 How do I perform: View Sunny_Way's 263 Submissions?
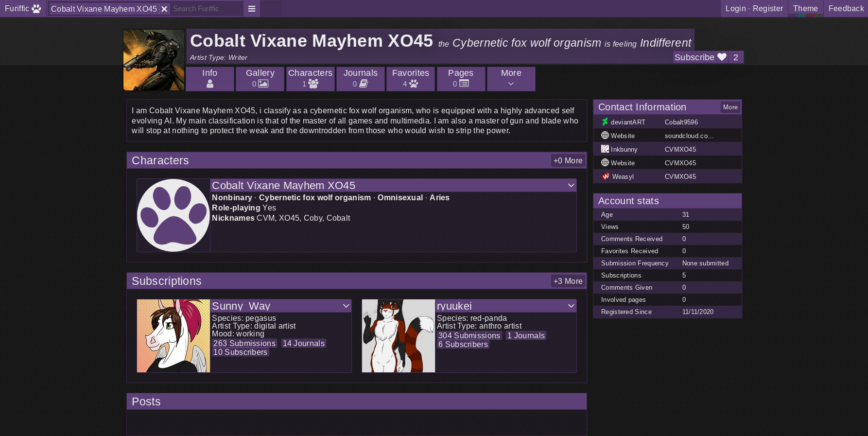pyautogui.click(x=244, y=343)
